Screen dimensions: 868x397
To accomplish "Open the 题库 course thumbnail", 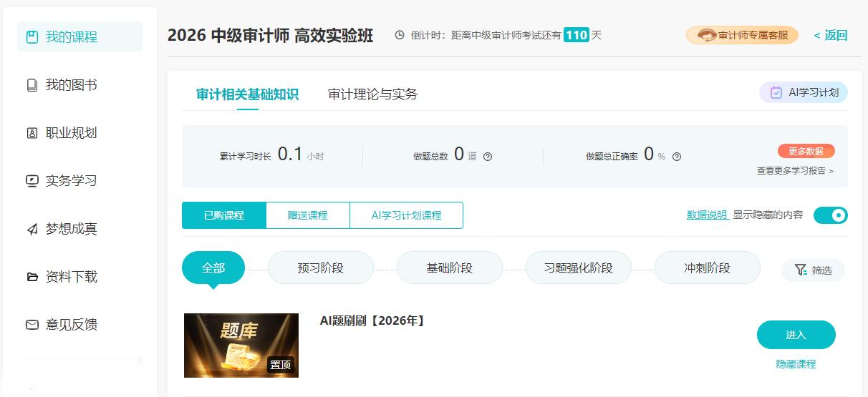I will [x=241, y=345].
